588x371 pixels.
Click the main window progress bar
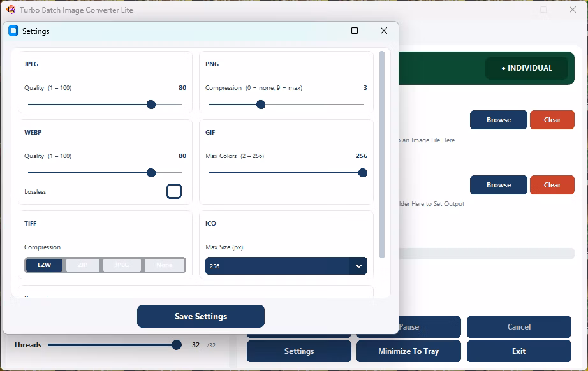pyautogui.click(x=487, y=253)
